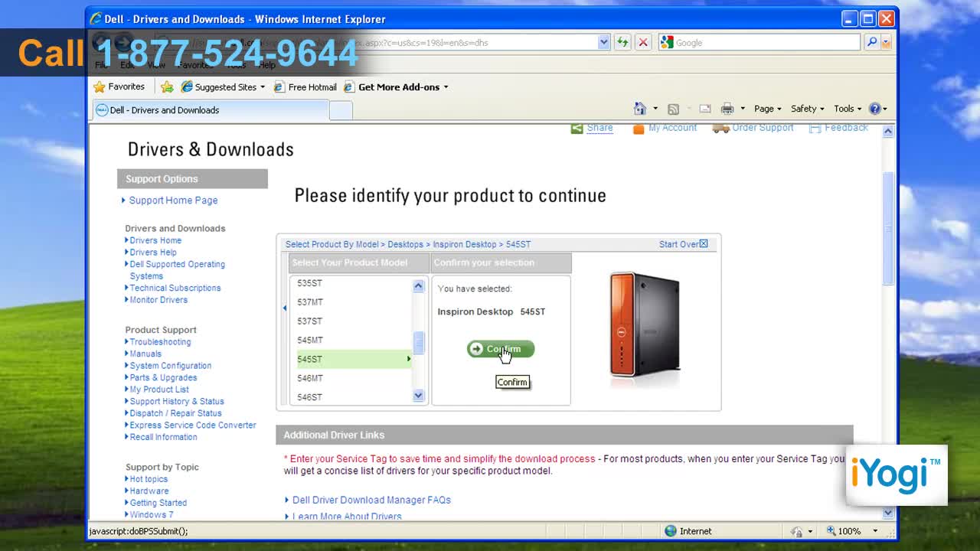Open the Recall Information link
The height and width of the screenshot is (551, 980).
point(163,437)
